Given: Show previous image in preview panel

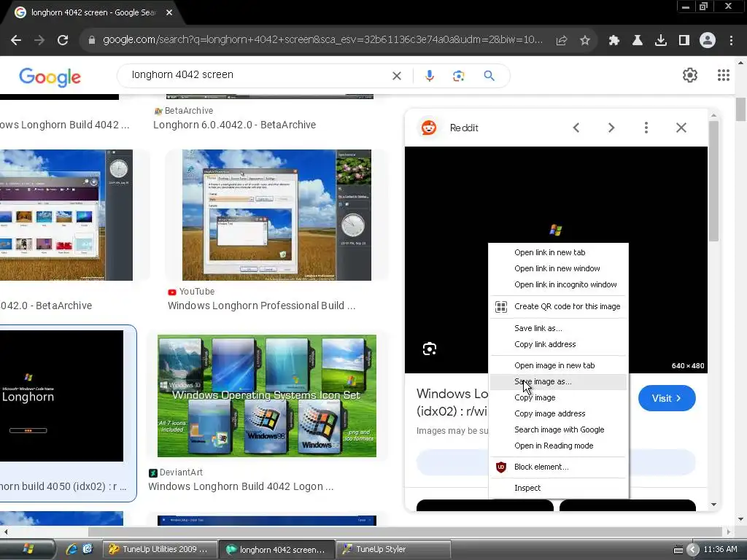Looking at the screenshot, I should 576,128.
